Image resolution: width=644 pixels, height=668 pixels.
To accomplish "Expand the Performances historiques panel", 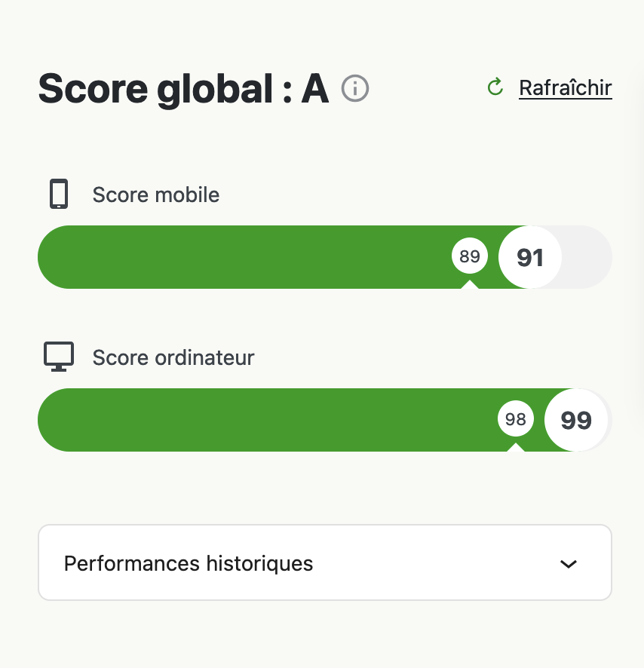I will pyautogui.click(x=325, y=562).
